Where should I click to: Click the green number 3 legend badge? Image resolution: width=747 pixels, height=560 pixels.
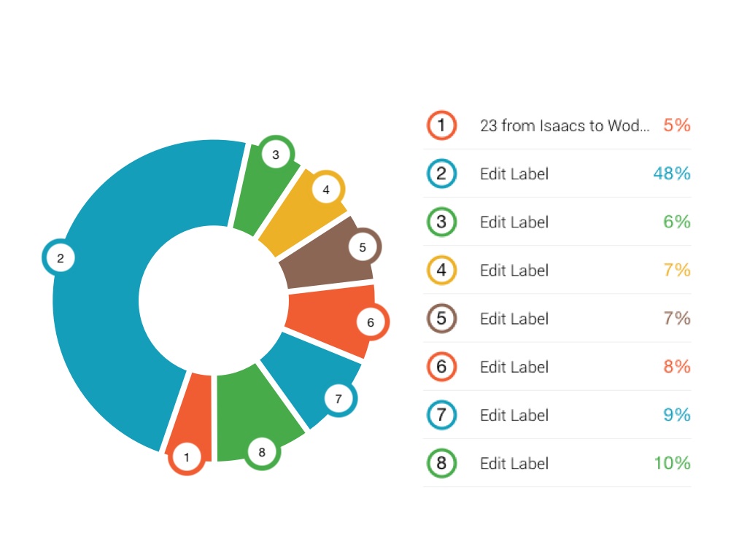point(441,222)
